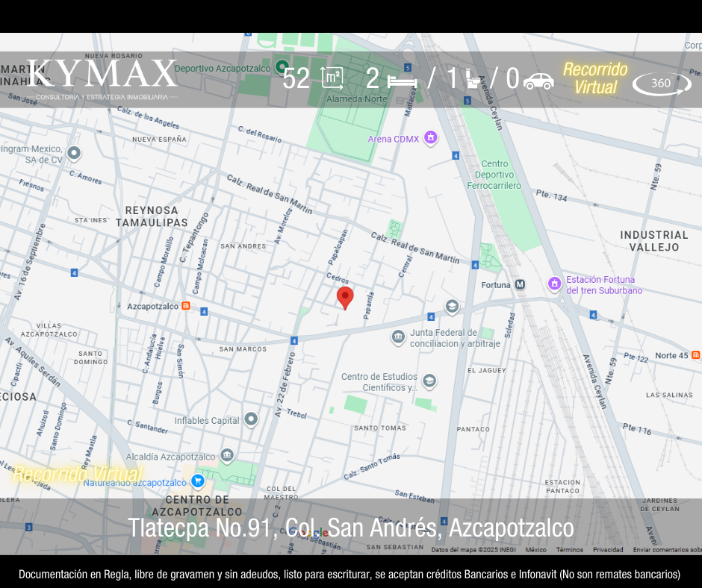Click the square meters area icon
This screenshot has width=702, height=588.
[332, 78]
